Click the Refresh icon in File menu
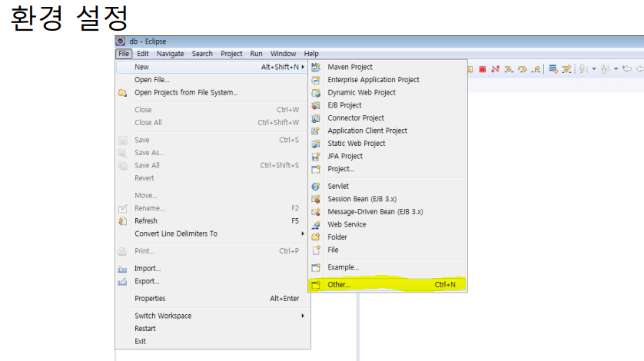Viewport: 644px width, 361px height. click(x=122, y=221)
